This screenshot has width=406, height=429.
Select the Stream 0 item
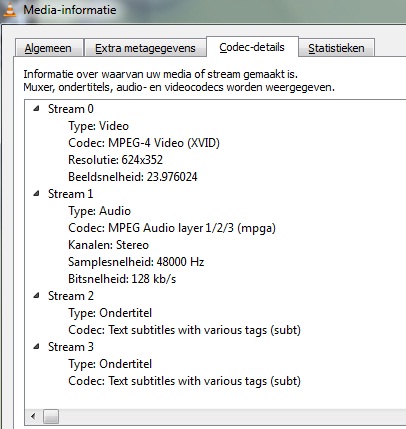[x=71, y=109]
